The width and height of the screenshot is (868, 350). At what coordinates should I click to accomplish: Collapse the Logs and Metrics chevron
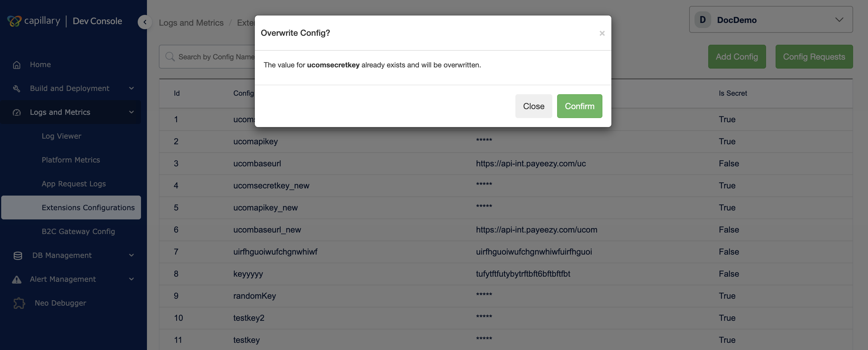tap(131, 112)
